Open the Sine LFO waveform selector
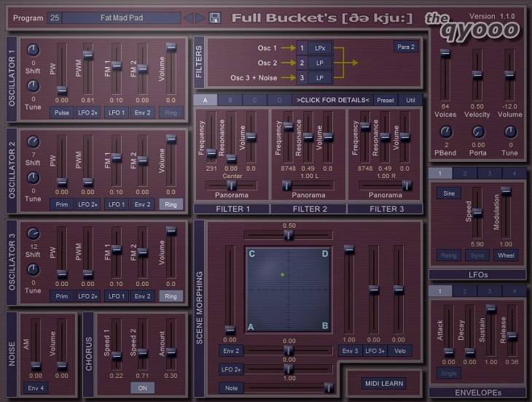Image resolution: width=532 pixels, height=402 pixels. click(x=447, y=193)
